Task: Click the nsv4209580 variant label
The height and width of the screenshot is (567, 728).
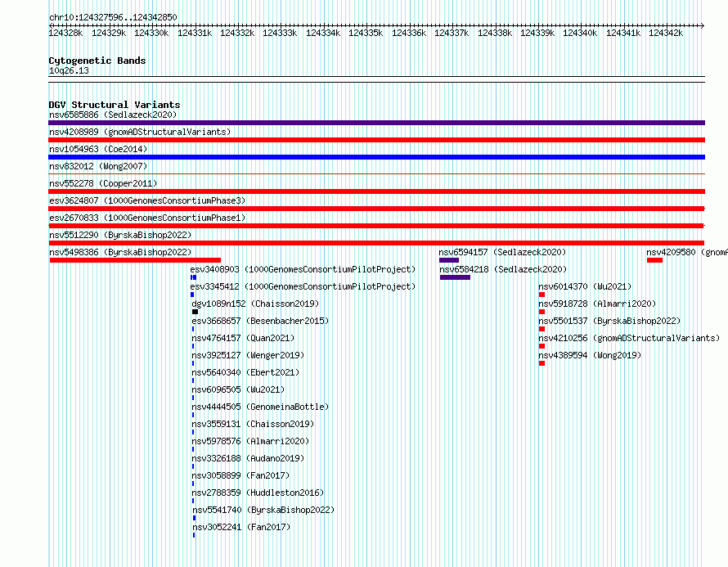Action: [686, 252]
